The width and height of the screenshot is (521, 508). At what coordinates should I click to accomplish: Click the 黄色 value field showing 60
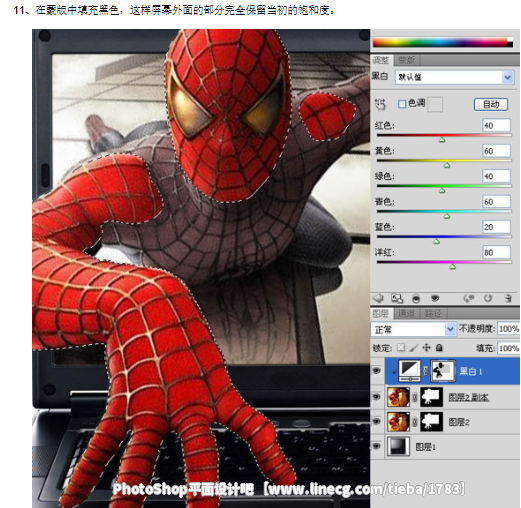tap(496, 151)
